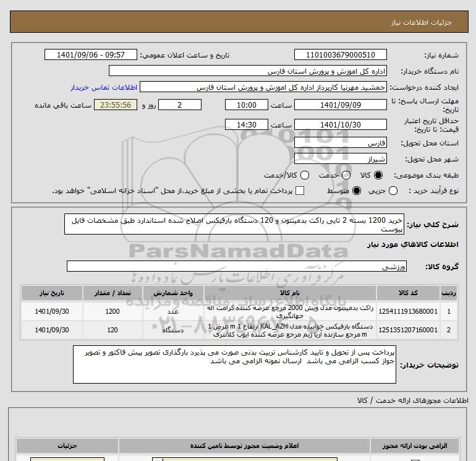The height and width of the screenshot is (461, 476).
Task: Click the جزئیات column header in permits table
Action: click(x=67, y=446)
